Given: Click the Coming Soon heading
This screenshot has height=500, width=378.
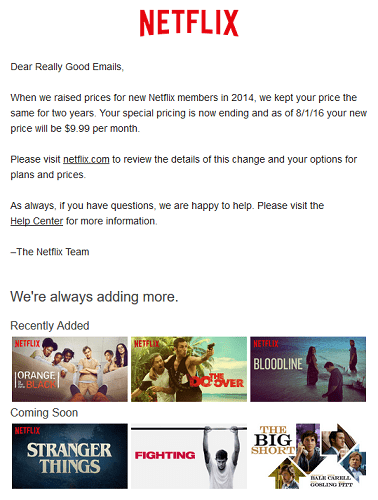Looking at the screenshot, I should [44, 413].
